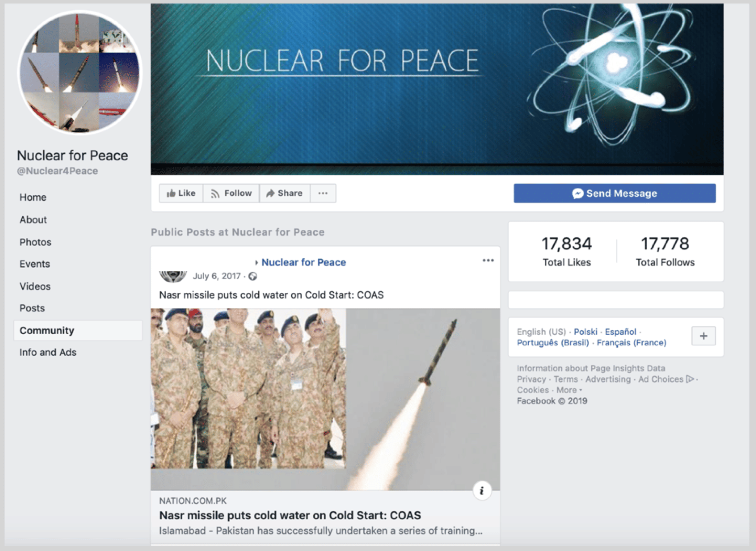Click the public globe icon beside the post date
The width and height of the screenshot is (756, 551).
tap(253, 276)
